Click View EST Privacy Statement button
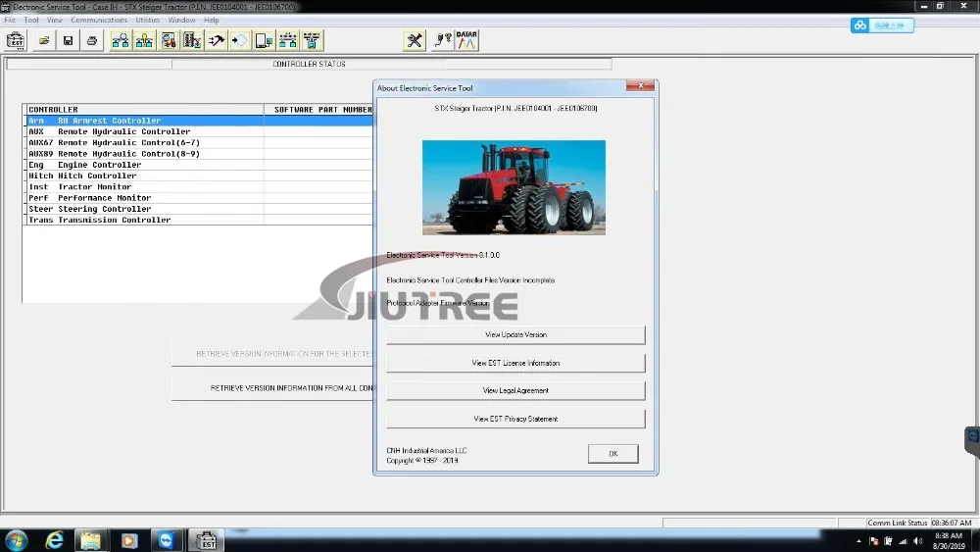 [x=515, y=419]
